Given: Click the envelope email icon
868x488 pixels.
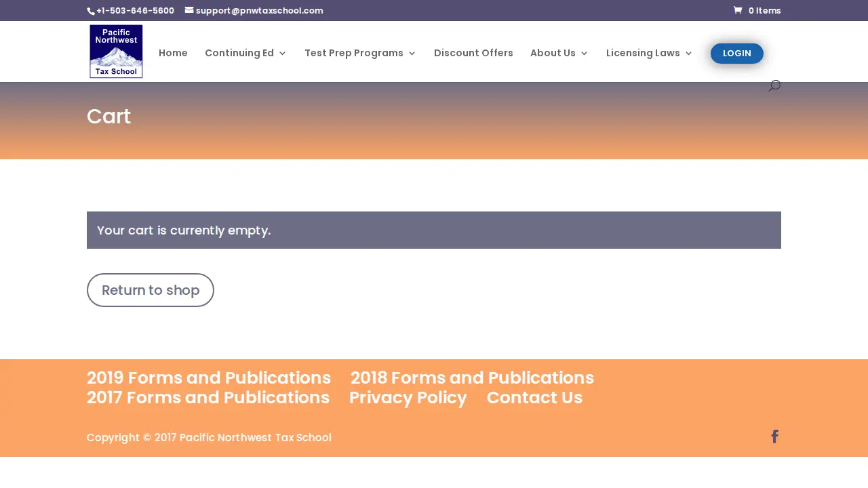Looking at the screenshot, I should coord(189,10).
